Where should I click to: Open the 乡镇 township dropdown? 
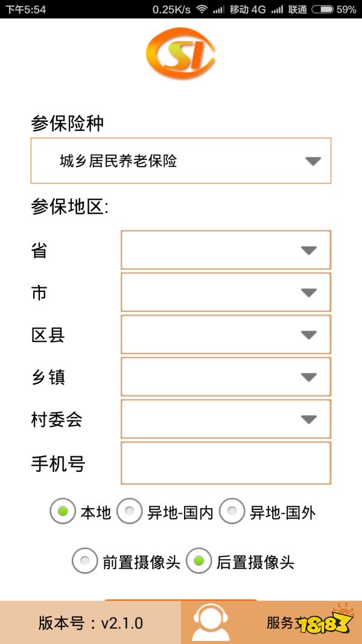coord(226,377)
